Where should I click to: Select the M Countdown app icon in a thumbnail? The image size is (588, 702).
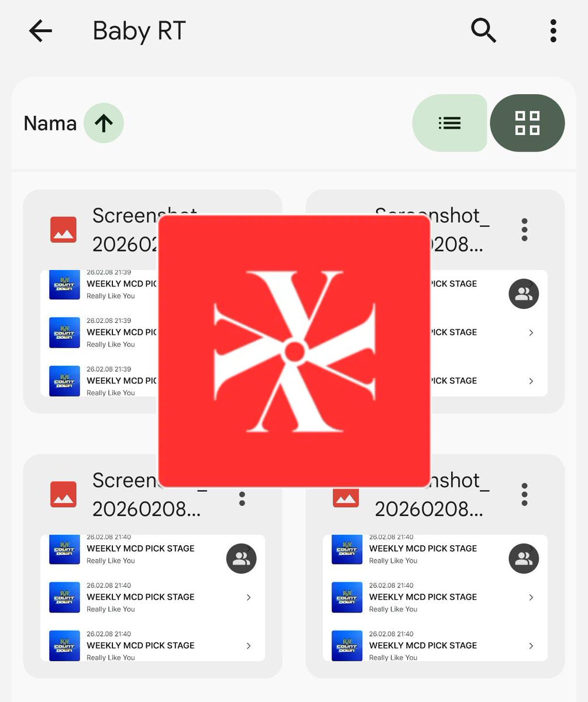[64, 285]
